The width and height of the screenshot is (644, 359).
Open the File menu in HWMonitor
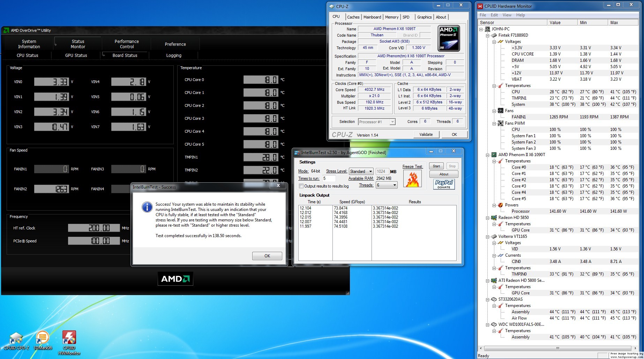point(483,15)
